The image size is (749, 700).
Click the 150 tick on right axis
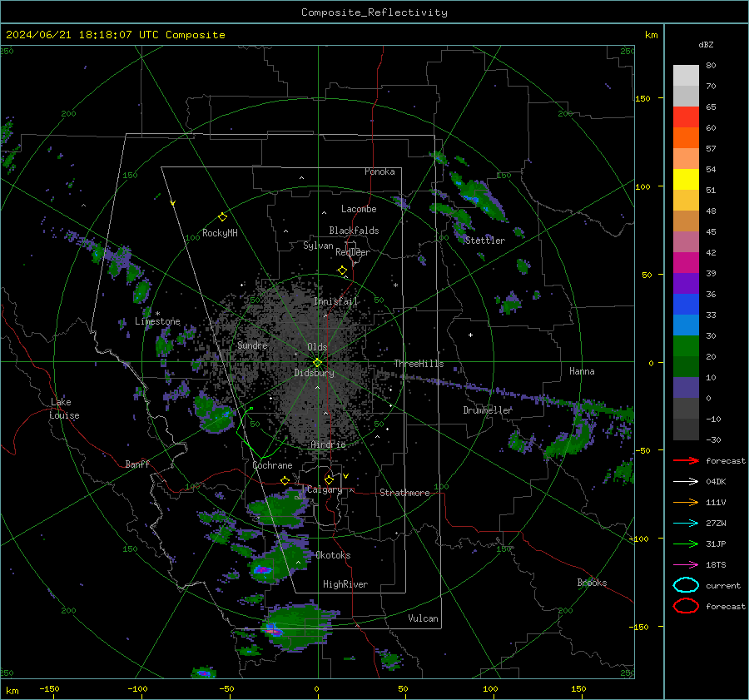[x=642, y=98]
